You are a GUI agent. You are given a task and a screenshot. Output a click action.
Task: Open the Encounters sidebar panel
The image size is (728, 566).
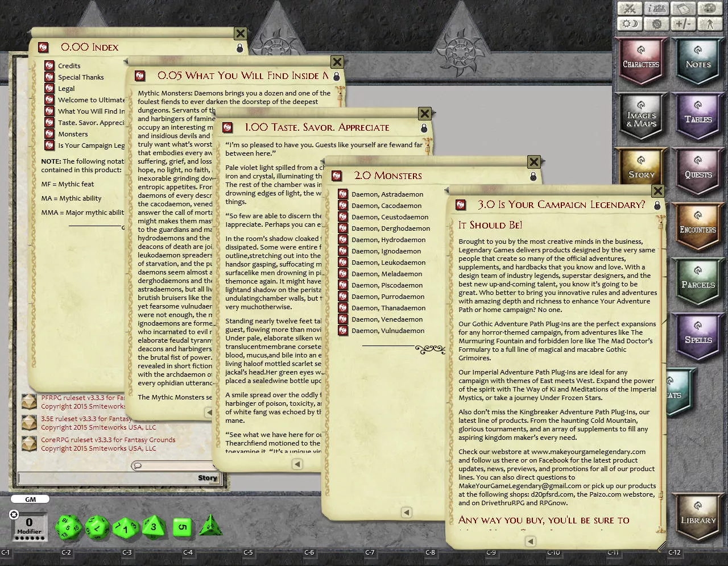tap(698, 226)
